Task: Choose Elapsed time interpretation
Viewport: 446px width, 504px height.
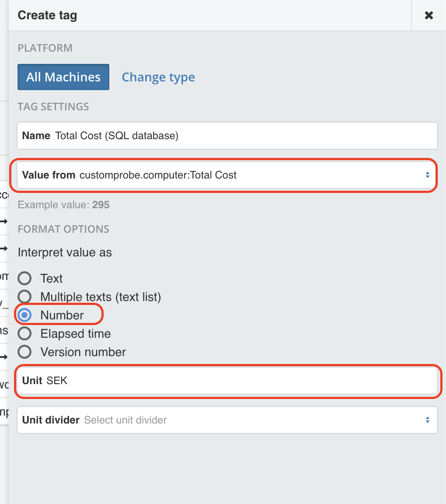Action: (x=25, y=334)
